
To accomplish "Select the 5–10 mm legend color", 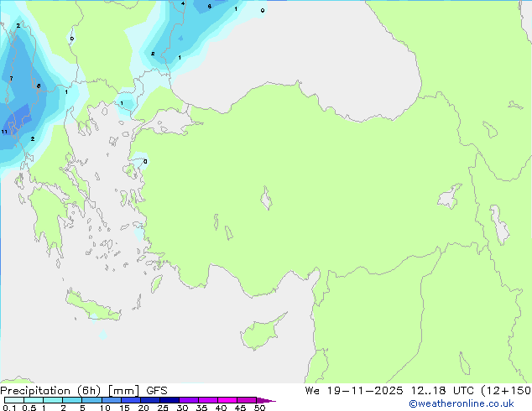I will [x=91, y=400].
